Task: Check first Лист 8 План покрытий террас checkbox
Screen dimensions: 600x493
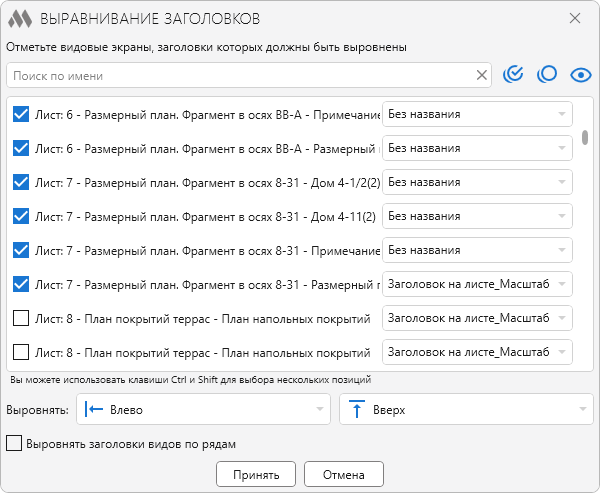Action: (21, 318)
